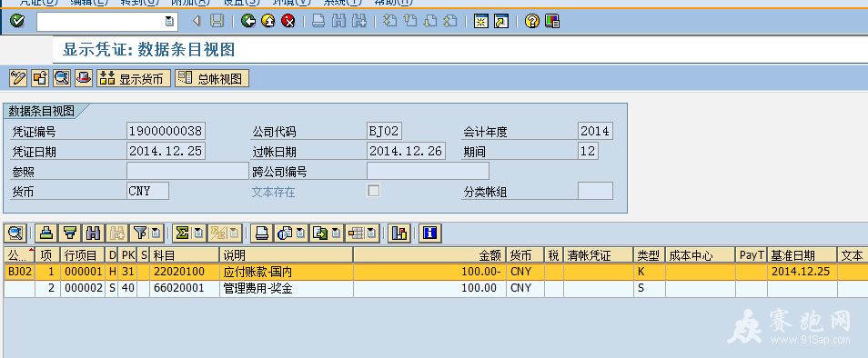
Task: Click the company code cell BJ02 in the table
Action: click(x=19, y=272)
